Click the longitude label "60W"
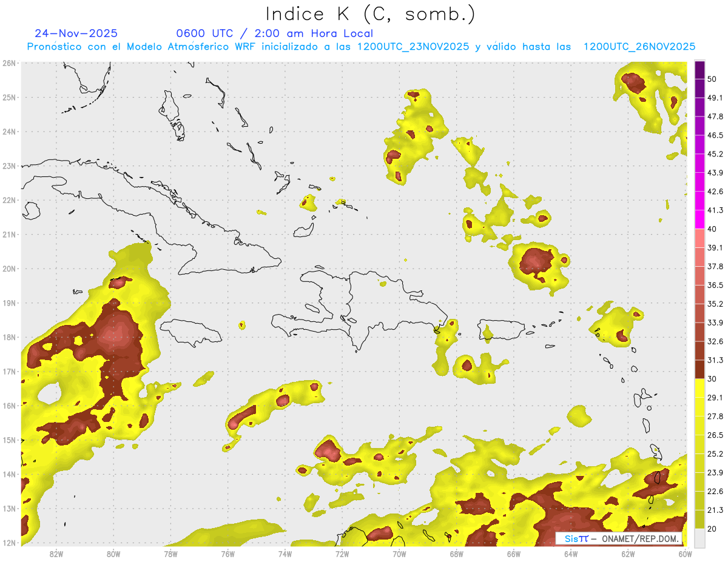Image resolution: width=728 pixels, height=562 pixels. pyautogui.click(x=685, y=554)
